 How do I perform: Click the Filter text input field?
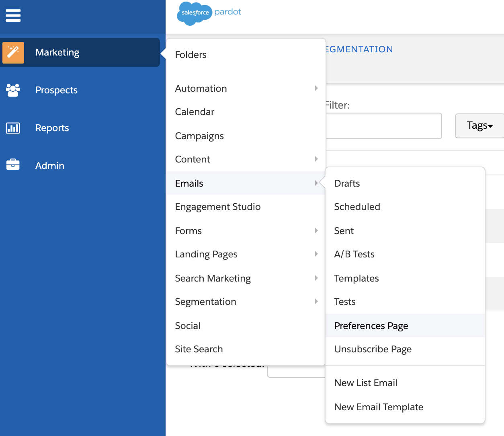(383, 126)
